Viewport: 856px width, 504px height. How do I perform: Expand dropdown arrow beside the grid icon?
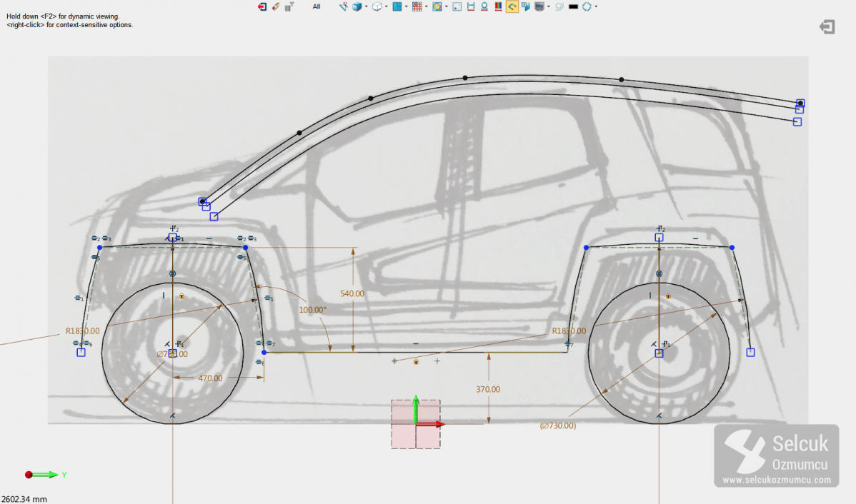[427, 6]
